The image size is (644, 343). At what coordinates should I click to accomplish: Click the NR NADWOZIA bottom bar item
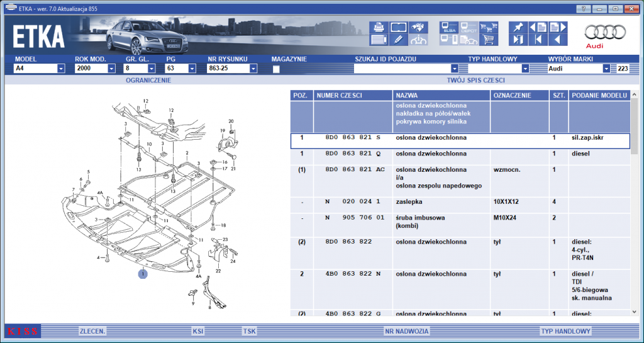click(x=407, y=331)
